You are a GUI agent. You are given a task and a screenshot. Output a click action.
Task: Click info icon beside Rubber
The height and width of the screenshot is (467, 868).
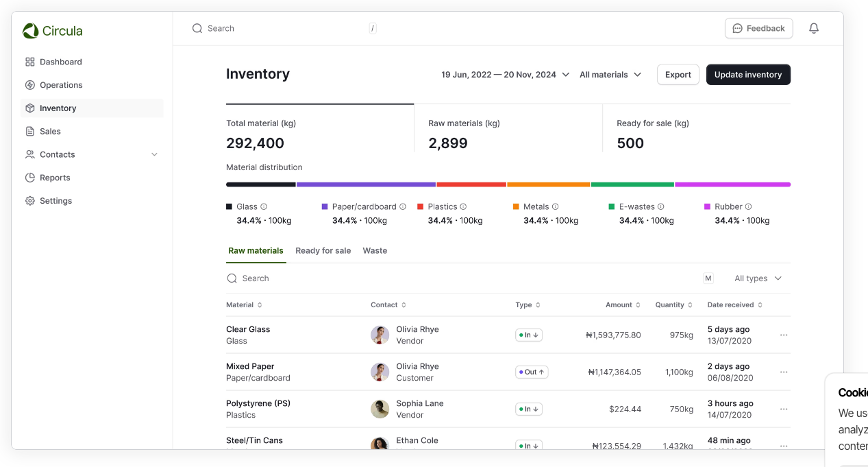coord(748,206)
